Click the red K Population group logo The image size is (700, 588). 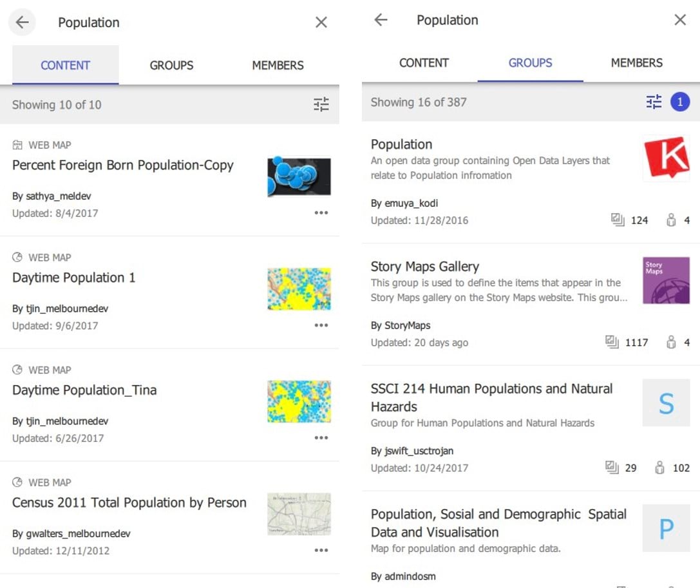pyautogui.click(x=666, y=158)
